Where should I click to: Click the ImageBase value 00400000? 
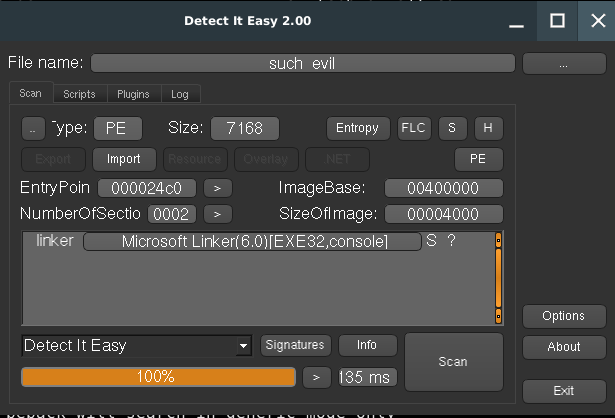[x=444, y=188]
